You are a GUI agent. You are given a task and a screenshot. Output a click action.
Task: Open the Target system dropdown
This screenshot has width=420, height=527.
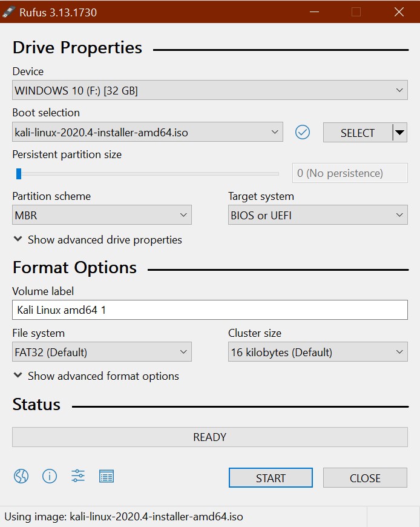point(318,215)
